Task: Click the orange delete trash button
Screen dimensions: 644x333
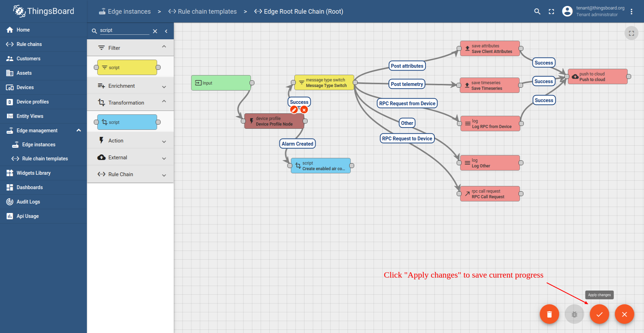Action: (549, 314)
